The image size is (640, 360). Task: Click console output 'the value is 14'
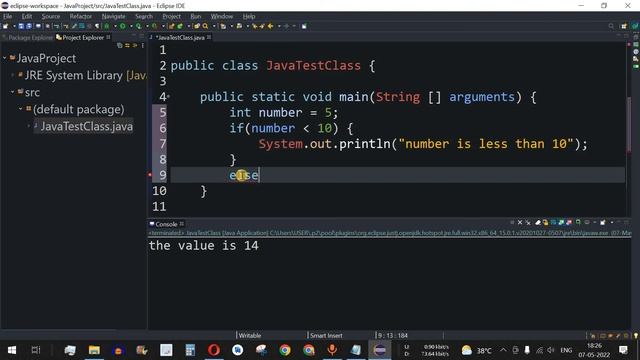[203, 246]
